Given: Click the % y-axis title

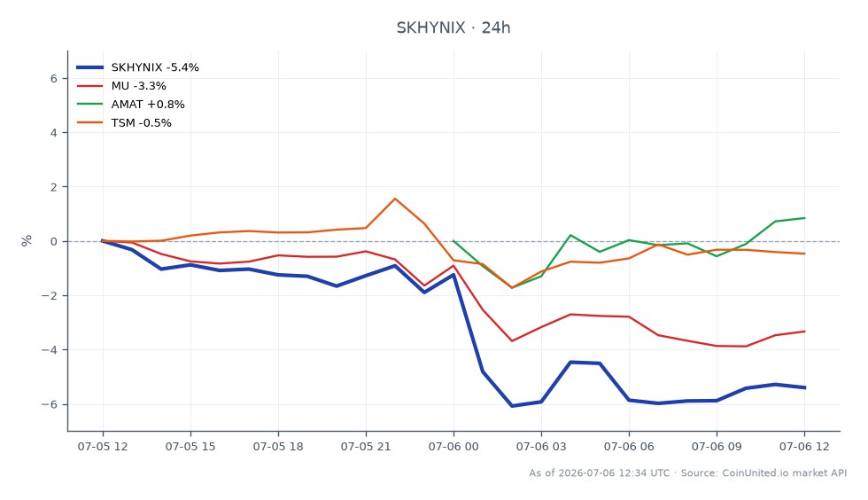Looking at the screenshot, I should (27, 240).
